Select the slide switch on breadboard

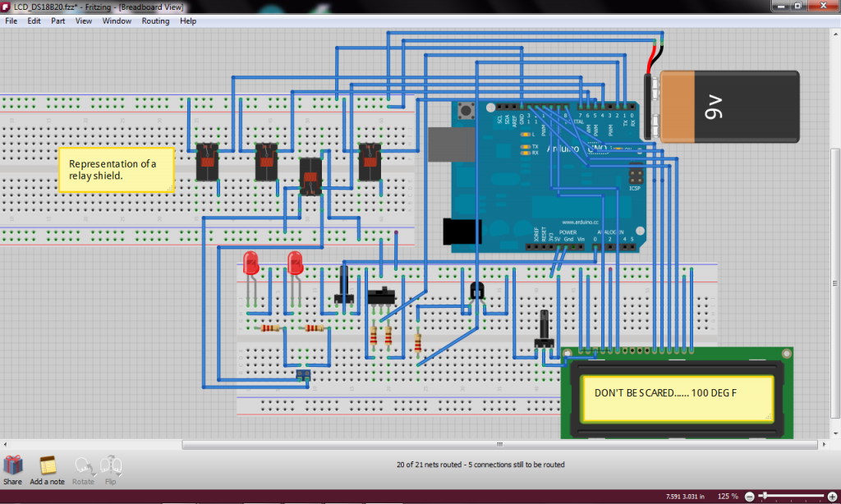pyautogui.click(x=381, y=296)
